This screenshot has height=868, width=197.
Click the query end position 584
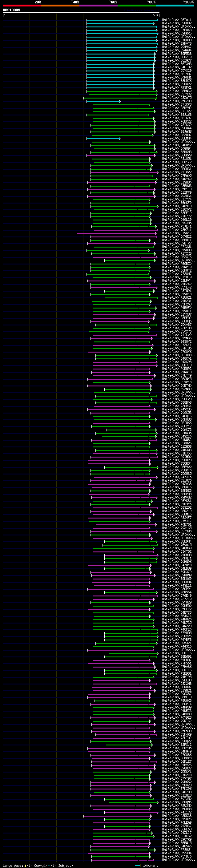[155, 15]
